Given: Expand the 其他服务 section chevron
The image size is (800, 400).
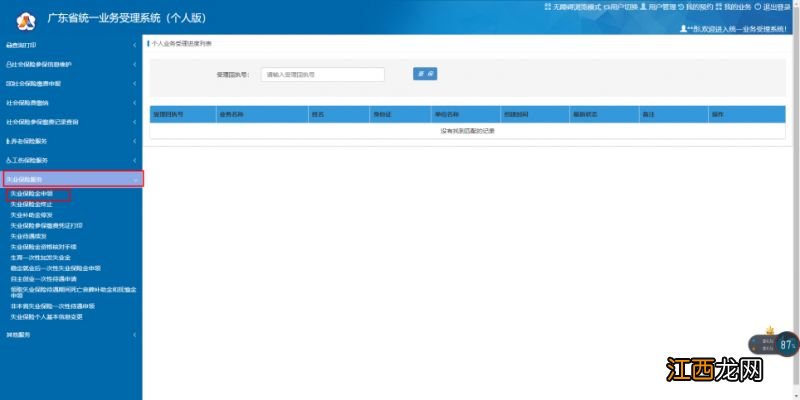Looking at the screenshot, I should 135,335.
